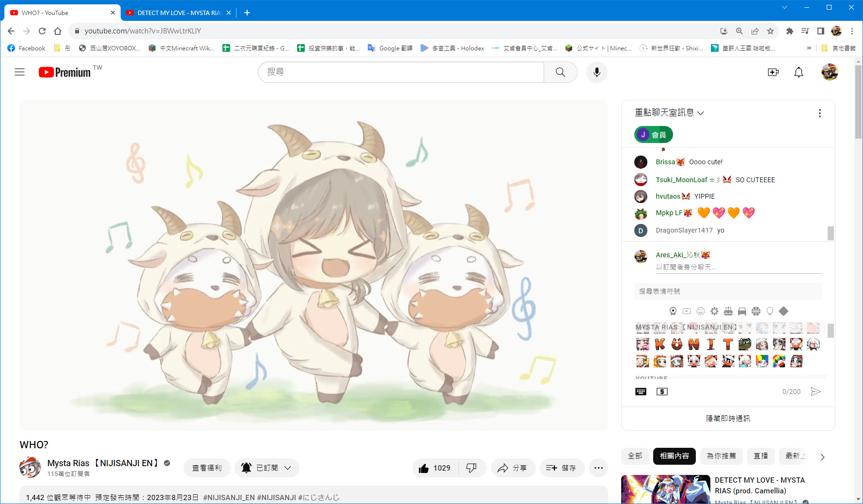Screen dimensions: 863x504
Task: Click the J 會員 member badge chip
Action: pos(653,135)
